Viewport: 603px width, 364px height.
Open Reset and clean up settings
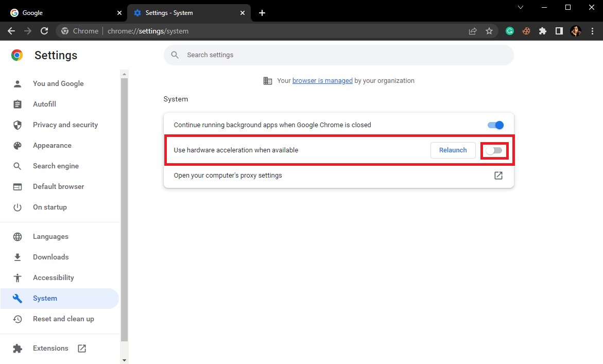pyautogui.click(x=60, y=319)
